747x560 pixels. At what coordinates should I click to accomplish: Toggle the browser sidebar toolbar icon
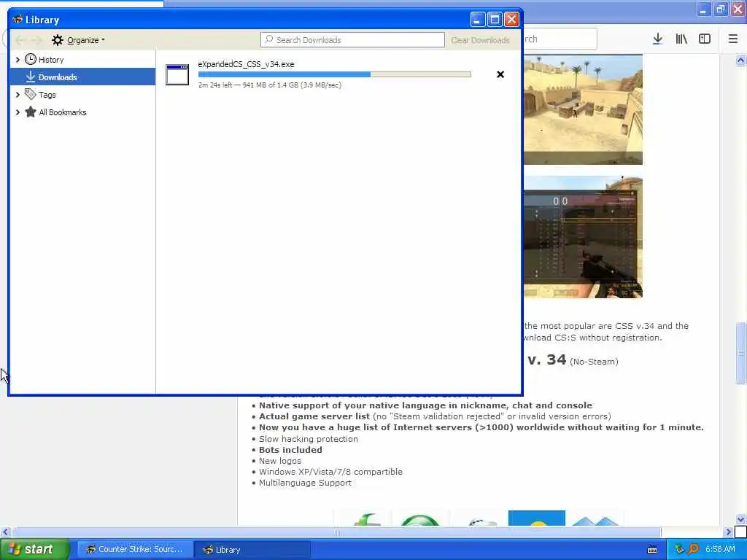705,39
